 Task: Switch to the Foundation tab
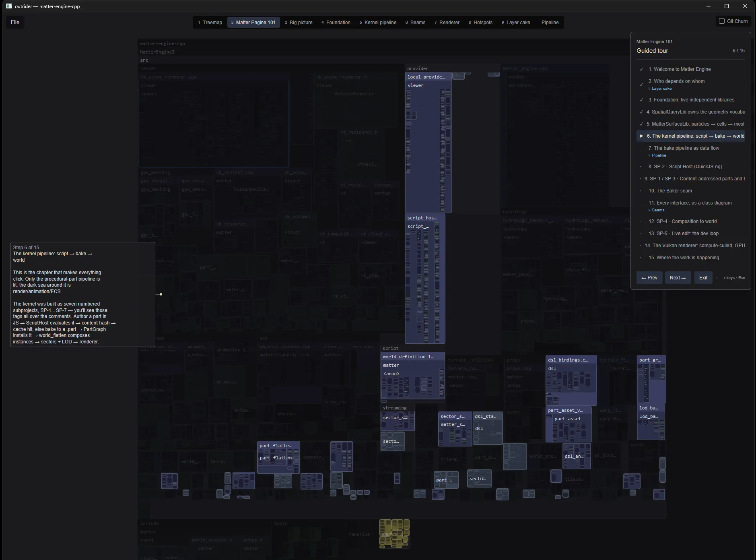tap(336, 23)
